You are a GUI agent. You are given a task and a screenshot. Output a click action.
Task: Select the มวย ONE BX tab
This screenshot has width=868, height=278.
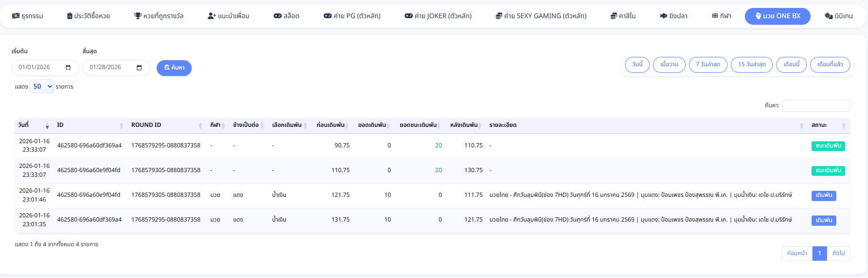[x=777, y=16]
